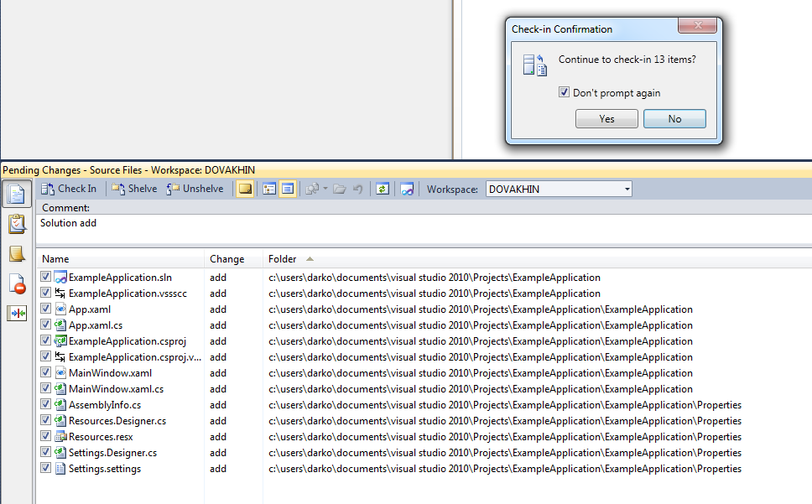
Task: Start a Check In from the toolbar
Action: [69, 189]
